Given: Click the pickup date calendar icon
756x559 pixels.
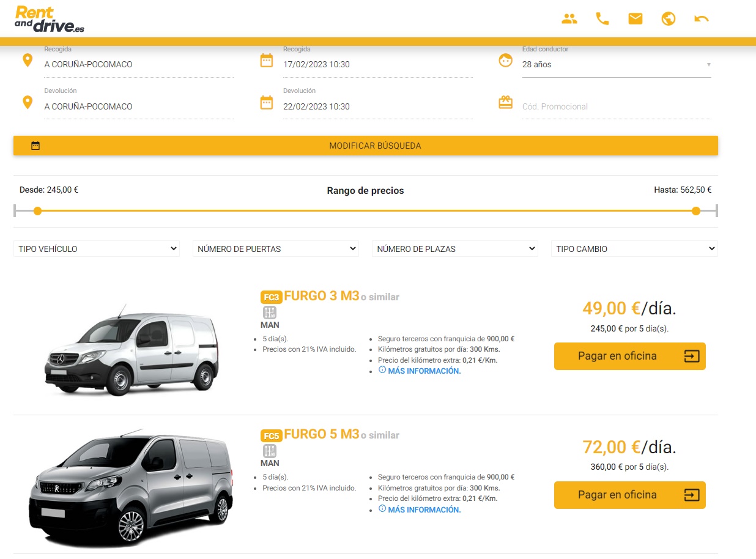Looking at the screenshot, I should [x=267, y=61].
